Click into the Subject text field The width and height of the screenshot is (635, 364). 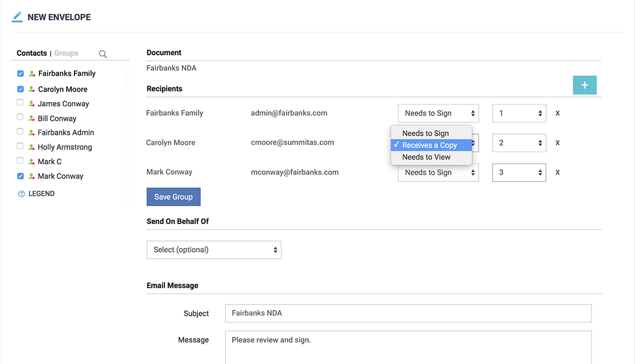(408, 313)
